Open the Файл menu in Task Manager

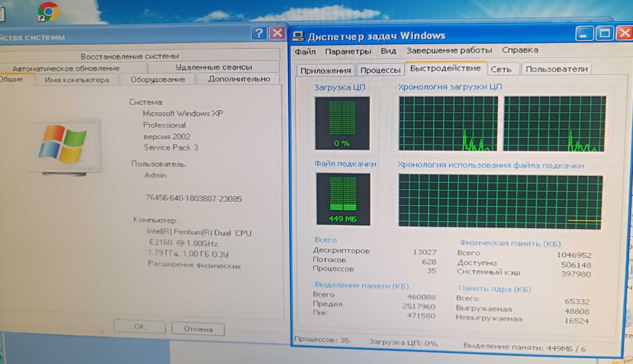(x=305, y=52)
